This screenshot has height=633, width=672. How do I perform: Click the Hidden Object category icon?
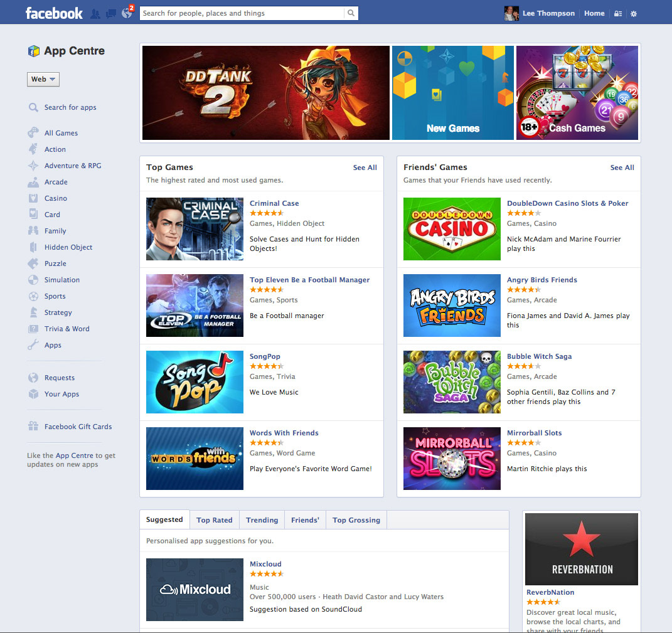[x=33, y=247]
